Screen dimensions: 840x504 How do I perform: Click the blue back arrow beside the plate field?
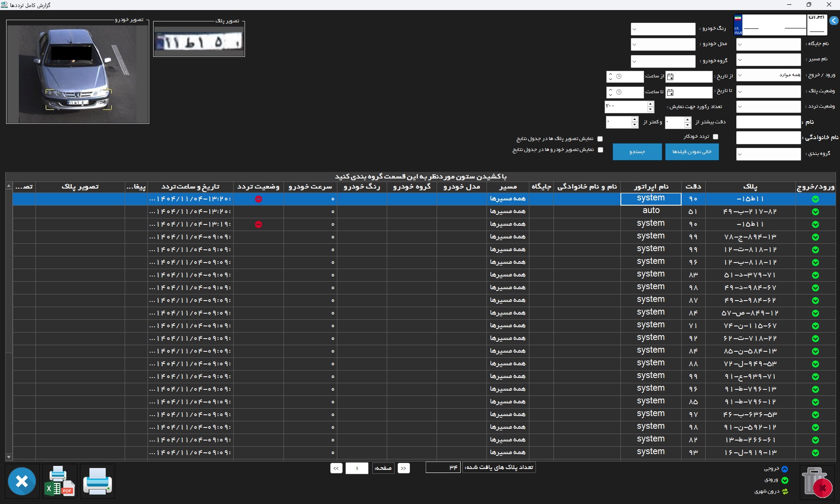[x=834, y=21]
